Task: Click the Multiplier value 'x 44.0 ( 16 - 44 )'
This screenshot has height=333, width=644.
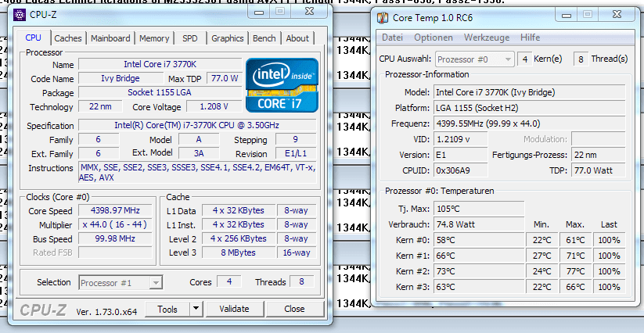Action: click(x=115, y=224)
